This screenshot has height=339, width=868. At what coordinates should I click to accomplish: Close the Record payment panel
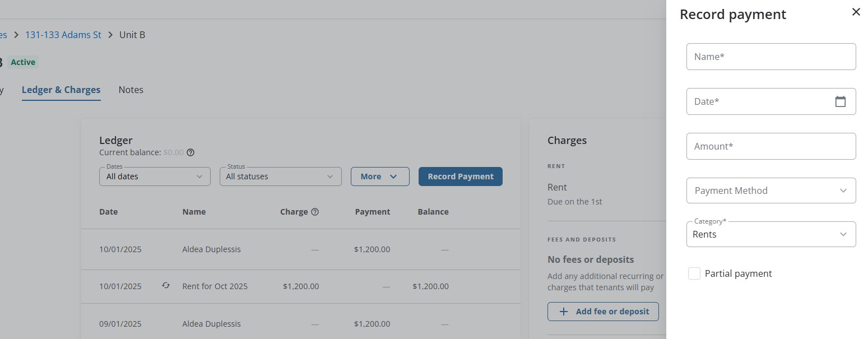tap(856, 12)
